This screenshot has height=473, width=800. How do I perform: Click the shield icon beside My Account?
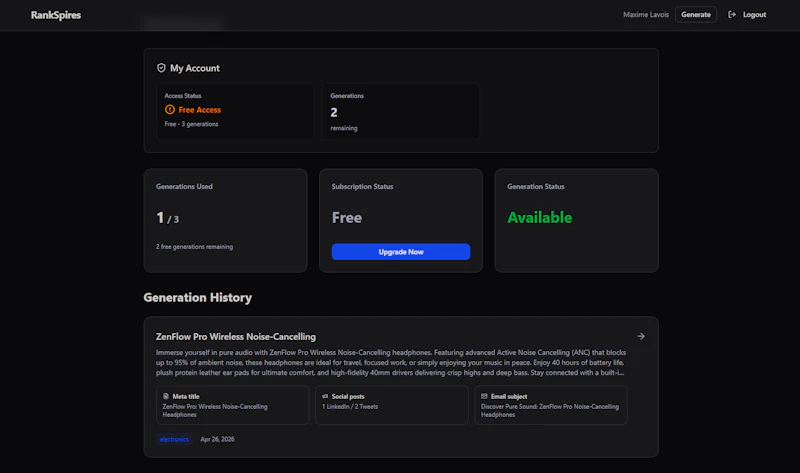pyautogui.click(x=161, y=68)
